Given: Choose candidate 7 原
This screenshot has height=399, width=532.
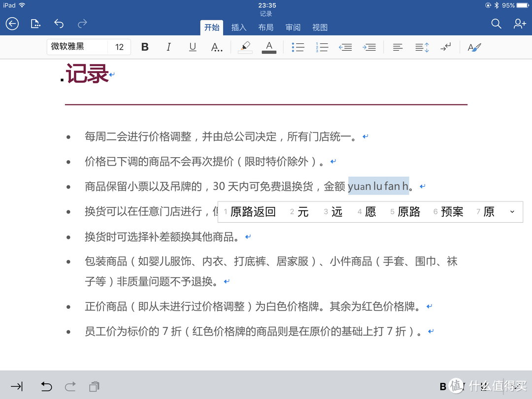Looking at the screenshot, I should [485, 212].
